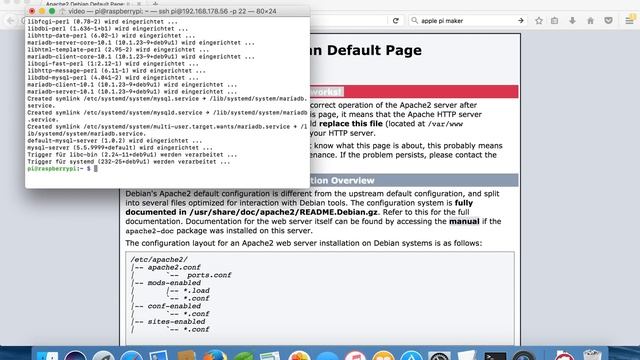Launch Firefox from the Dock

(215, 356)
